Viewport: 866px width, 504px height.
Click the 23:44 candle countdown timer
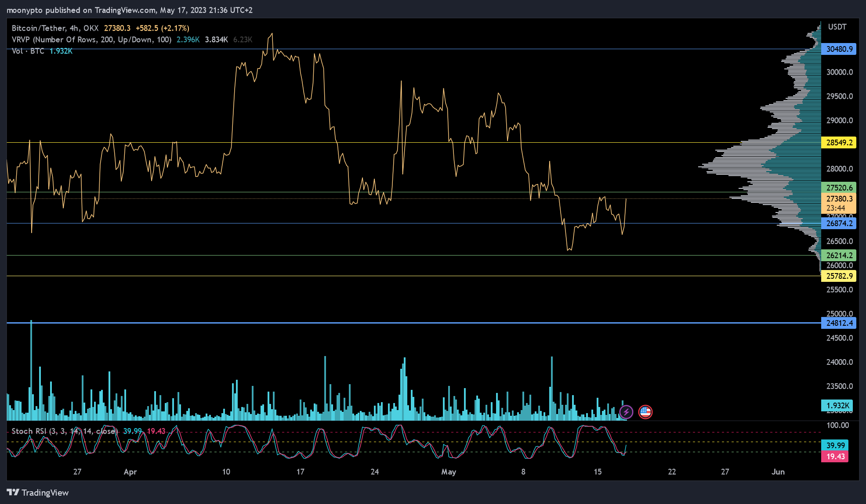[835, 209]
